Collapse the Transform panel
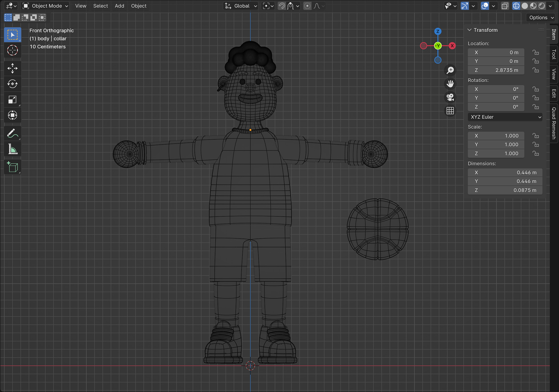The image size is (559, 392). [x=469, y=30]
